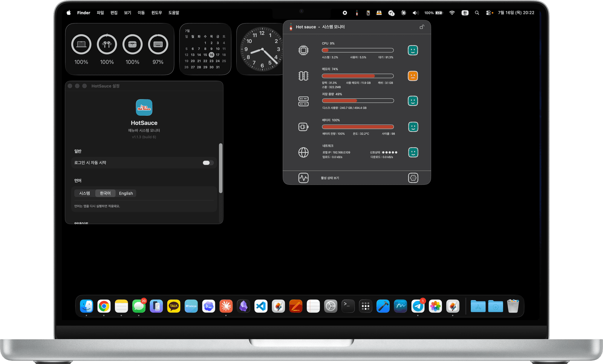Click the CPU usage progress bar

pyautogui.click(x=358, y=50)
